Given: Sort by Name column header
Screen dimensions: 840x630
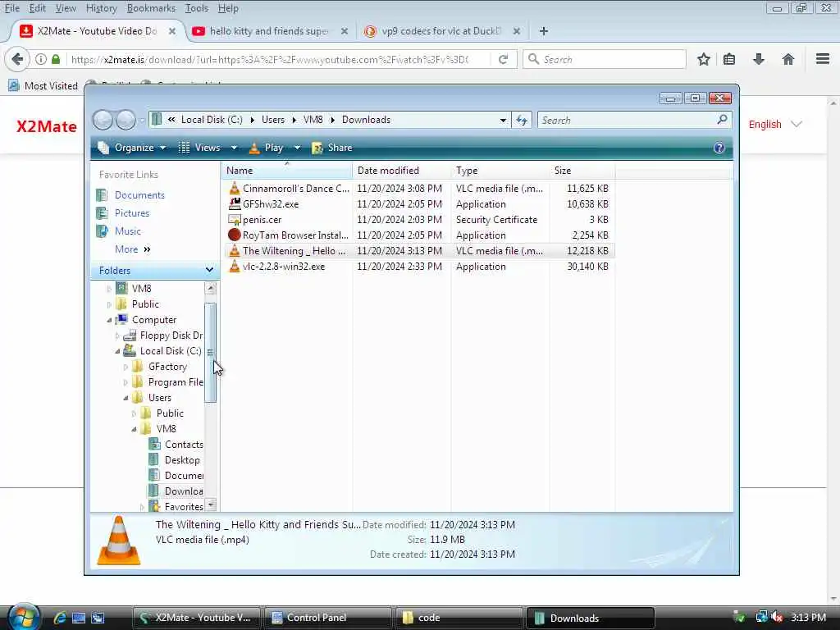Looking at the screenshot, I should pos(286,171).
